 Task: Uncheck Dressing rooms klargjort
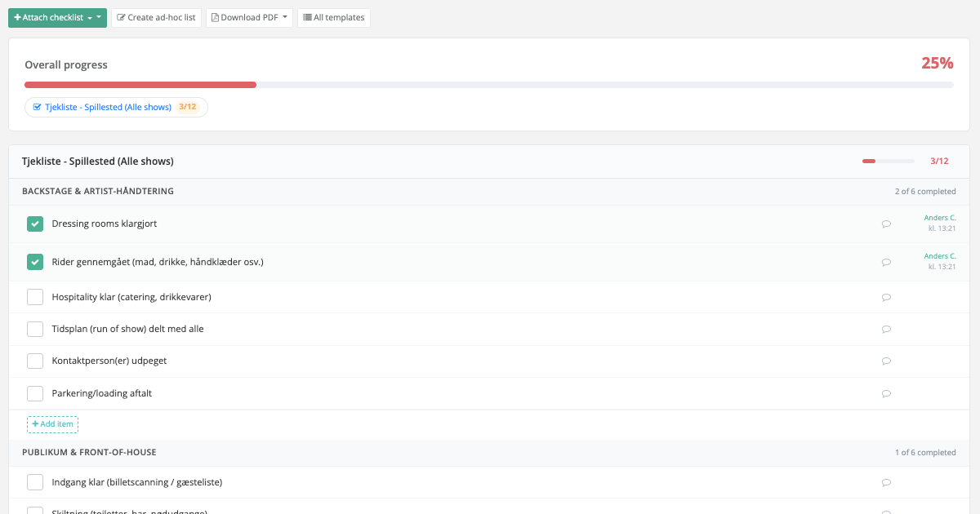pyautogui.click(x=35, y=224)
